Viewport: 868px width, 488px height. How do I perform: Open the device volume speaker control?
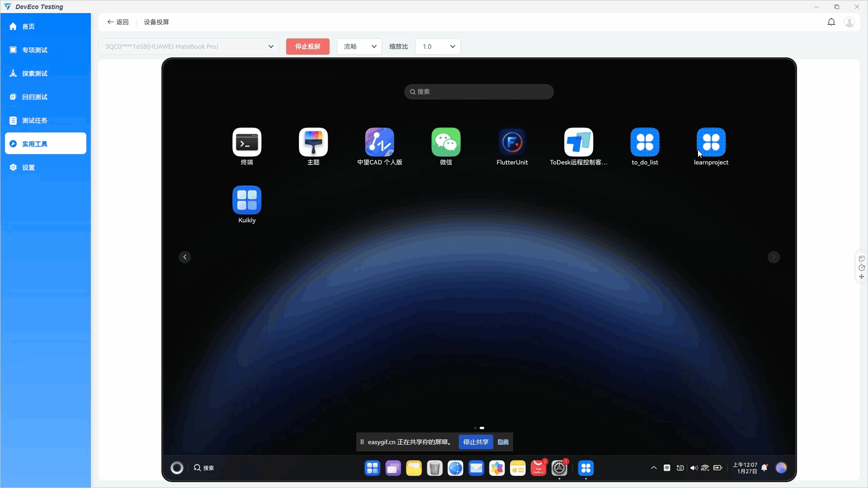[693, 468]
